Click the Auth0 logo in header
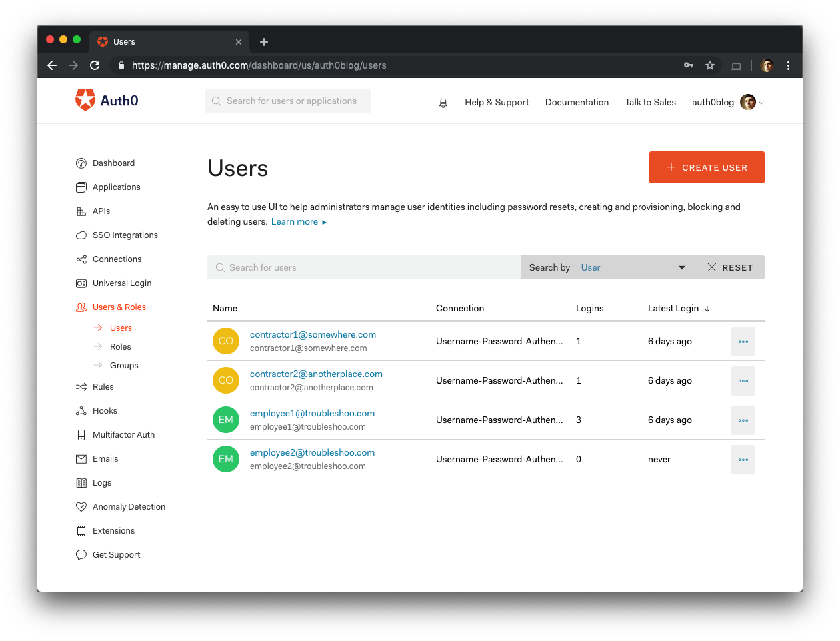Image resolution: width=840 pixels, height=641 pixels. pyautogui.click(x=107, y=101)
